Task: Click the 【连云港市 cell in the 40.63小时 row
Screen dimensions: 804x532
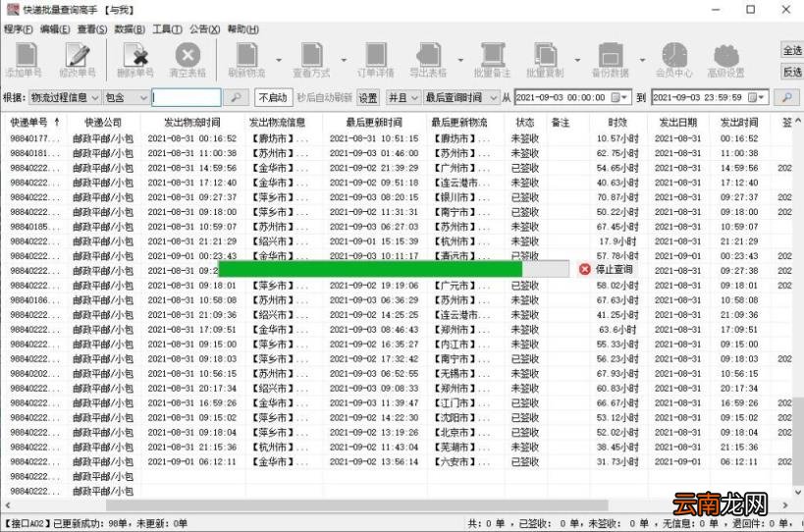Action: point(461,183)
